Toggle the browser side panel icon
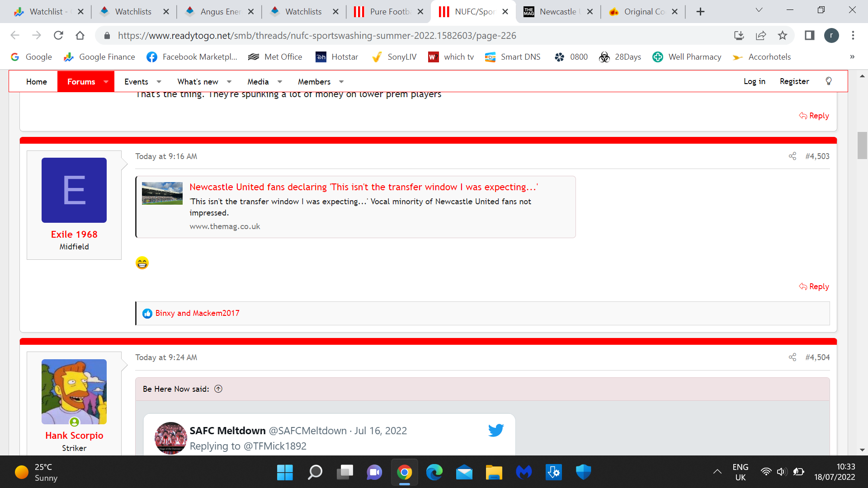This screenshot has height=488, width=868. (x=809, y=35)
